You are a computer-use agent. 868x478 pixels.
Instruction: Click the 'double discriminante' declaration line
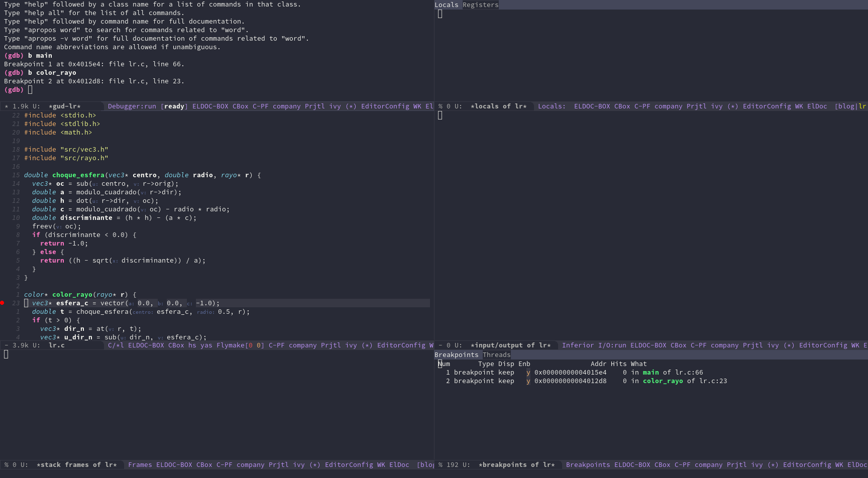(x=115, y=218)
